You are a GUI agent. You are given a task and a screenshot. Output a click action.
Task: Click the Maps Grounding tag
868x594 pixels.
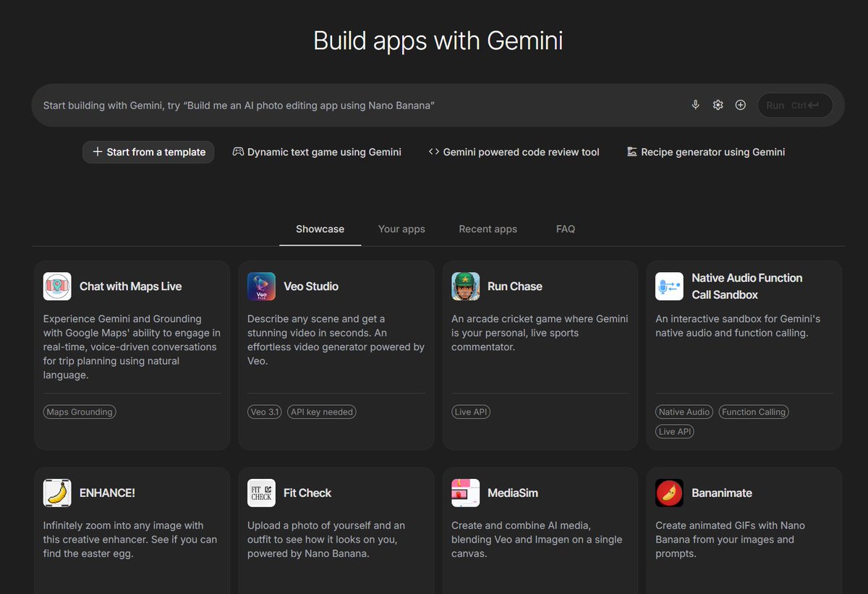(80, 412)
